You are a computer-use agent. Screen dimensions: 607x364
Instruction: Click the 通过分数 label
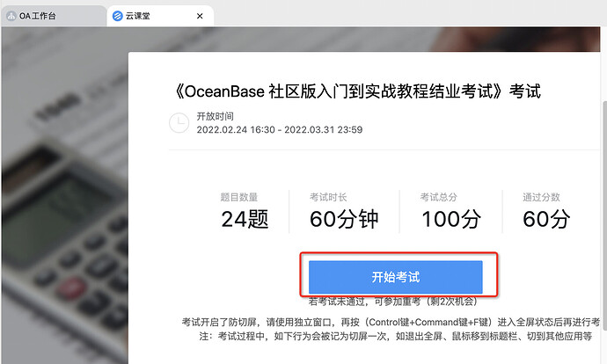click(x=541, y=197)
